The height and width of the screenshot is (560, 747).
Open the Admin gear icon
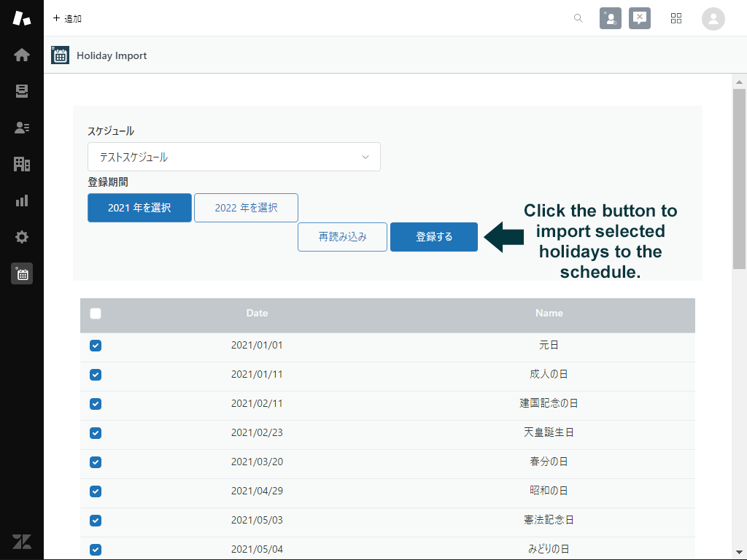point(22,237)
